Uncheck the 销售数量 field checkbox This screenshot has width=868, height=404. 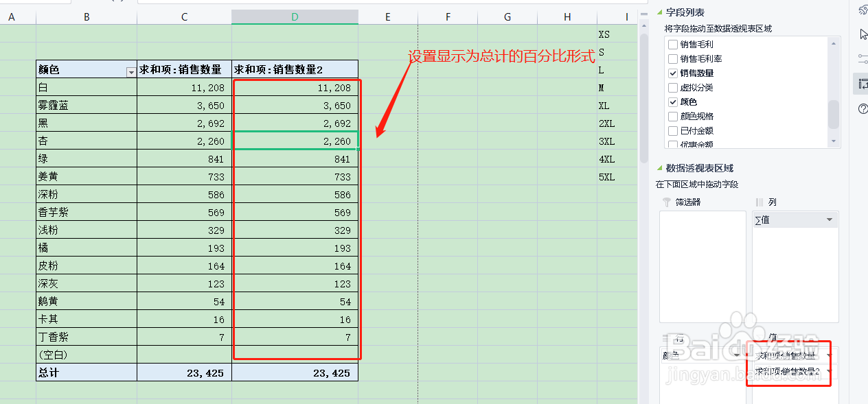click(x=672, y=73)
